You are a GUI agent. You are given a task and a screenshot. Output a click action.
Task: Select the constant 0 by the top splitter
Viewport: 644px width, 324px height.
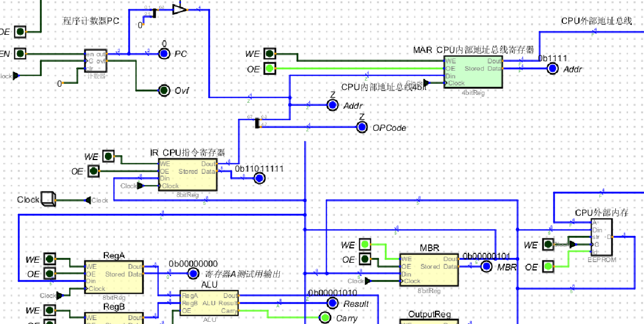click(141, 25)
